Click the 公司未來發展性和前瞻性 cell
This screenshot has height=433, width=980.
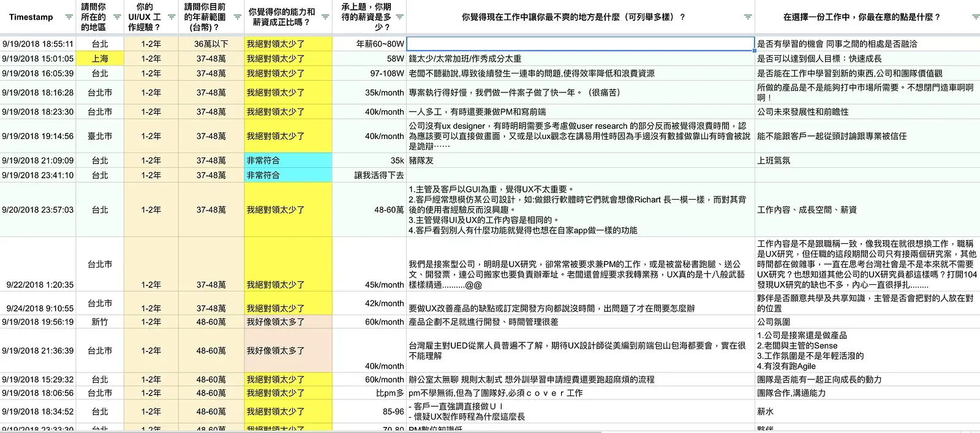point(867,112)
